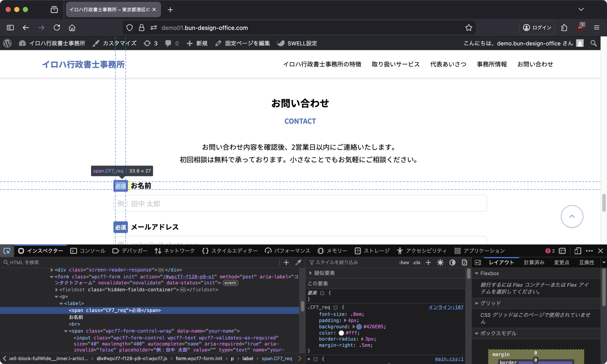Click responsive design mode icon
This screenshot has height=364, width=607.
point(578,251)
